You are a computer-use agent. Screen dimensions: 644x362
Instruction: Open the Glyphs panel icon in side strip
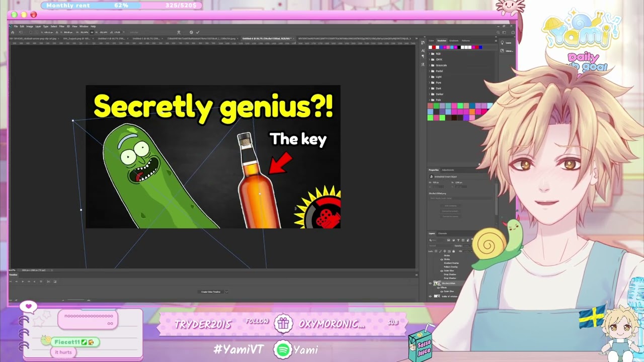coord(423,64)
